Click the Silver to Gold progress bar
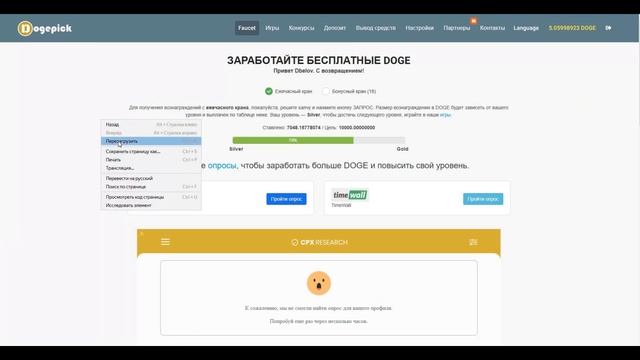Viewport: 640px width, 360px height. (319, 140)
